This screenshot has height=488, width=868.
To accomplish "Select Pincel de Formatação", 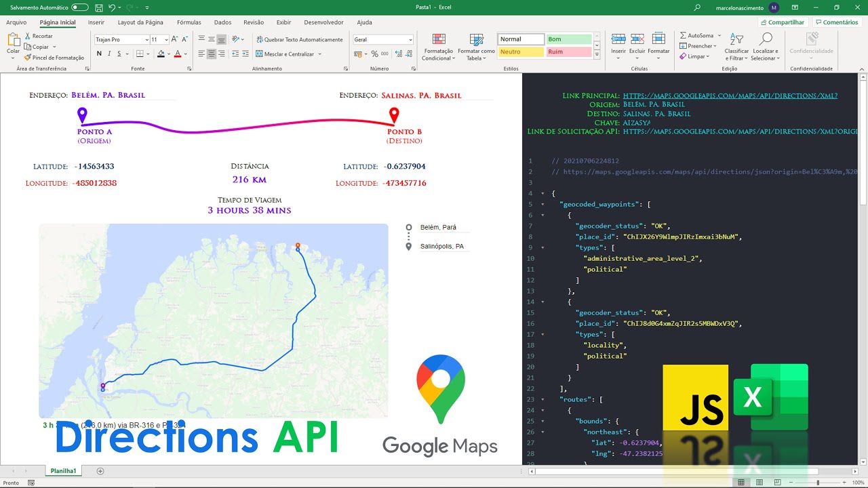I will 54,58.
